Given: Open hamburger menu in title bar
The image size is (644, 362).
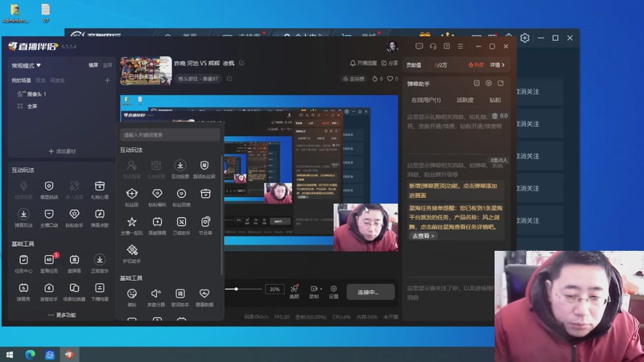Looking at the screenshot, I should 460,47.
